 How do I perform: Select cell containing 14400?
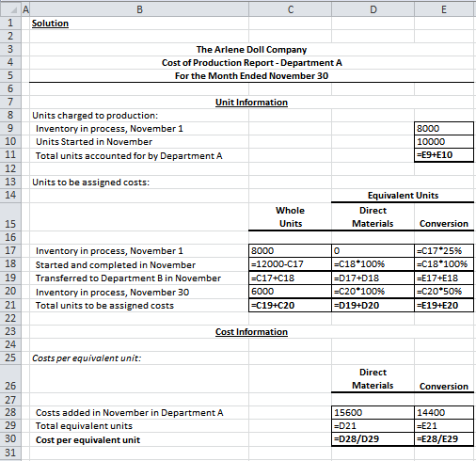click(x=444, y=412)
